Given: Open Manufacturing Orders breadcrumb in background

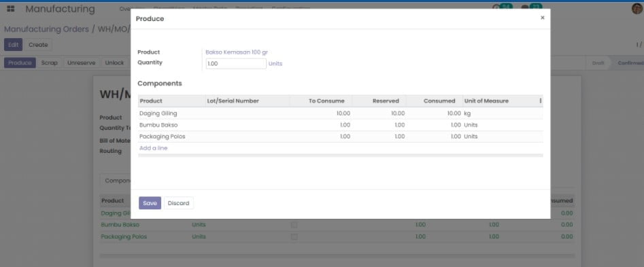Looking at the screenshot, I should [46, 29].
